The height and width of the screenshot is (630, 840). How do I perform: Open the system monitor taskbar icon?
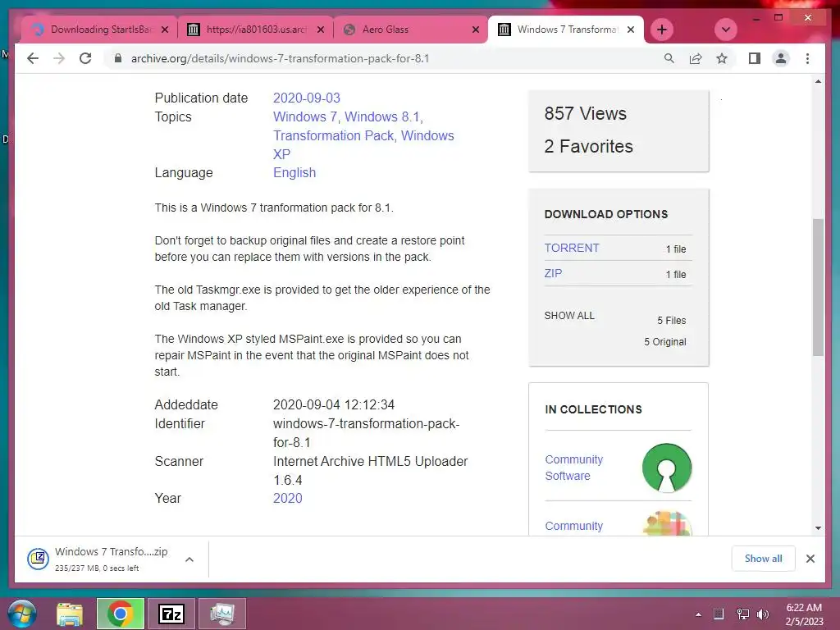[222, 614]
